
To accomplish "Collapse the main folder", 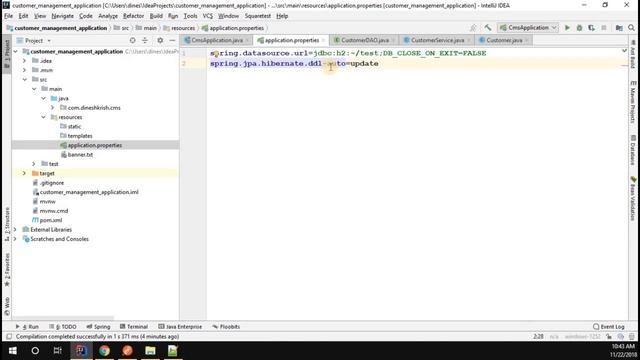I will coord(34,89).
